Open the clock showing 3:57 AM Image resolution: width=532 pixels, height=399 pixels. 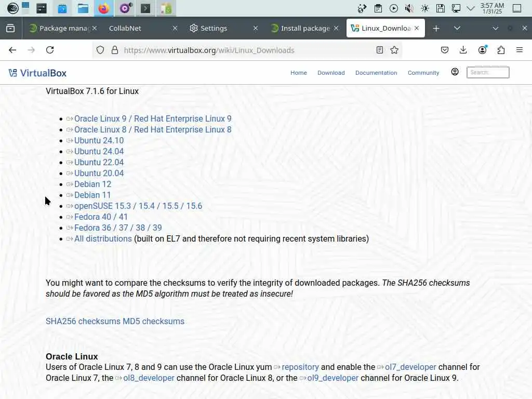492,8
